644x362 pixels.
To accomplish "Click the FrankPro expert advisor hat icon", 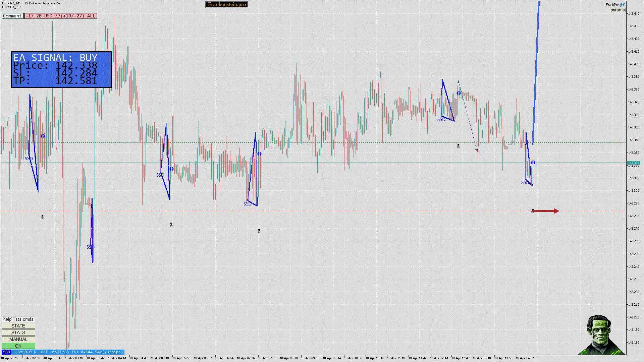I will point(623,5).
